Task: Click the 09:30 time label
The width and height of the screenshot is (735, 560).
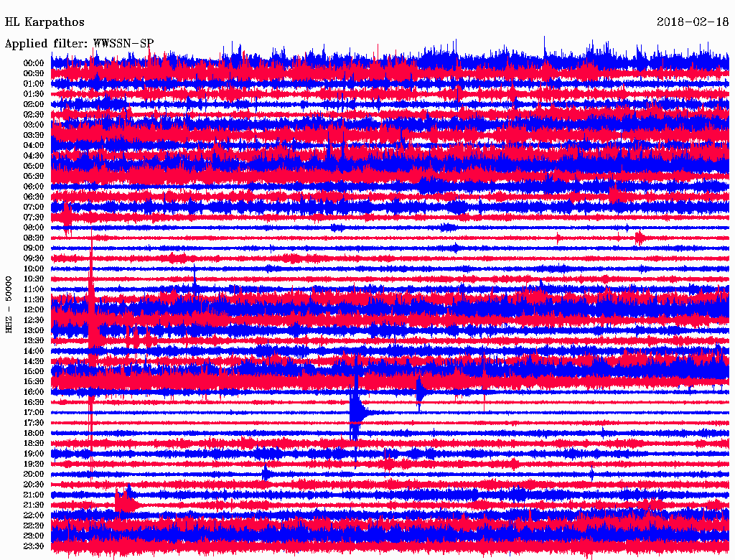Action: click(x=34, y=258)
